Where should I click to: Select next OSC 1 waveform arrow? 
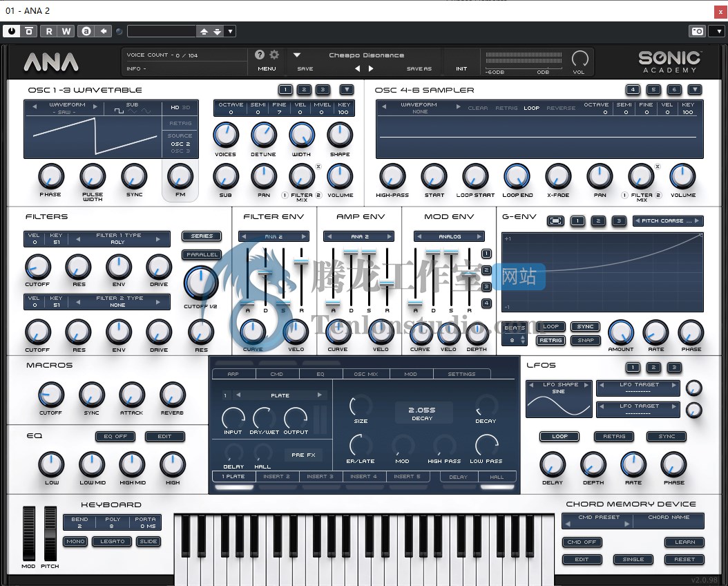pos(95,106)
